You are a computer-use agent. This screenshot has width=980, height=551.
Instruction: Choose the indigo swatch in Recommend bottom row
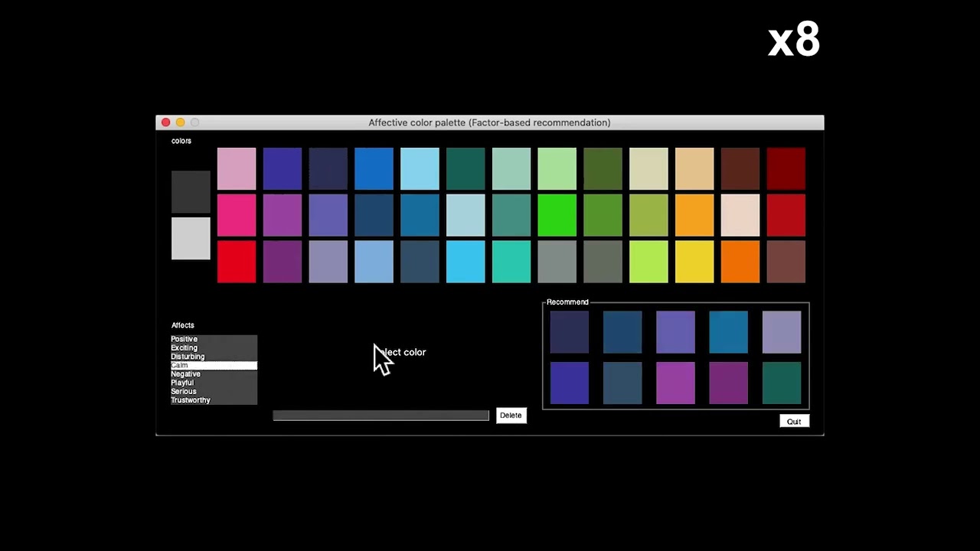click(x=570, y=383)
